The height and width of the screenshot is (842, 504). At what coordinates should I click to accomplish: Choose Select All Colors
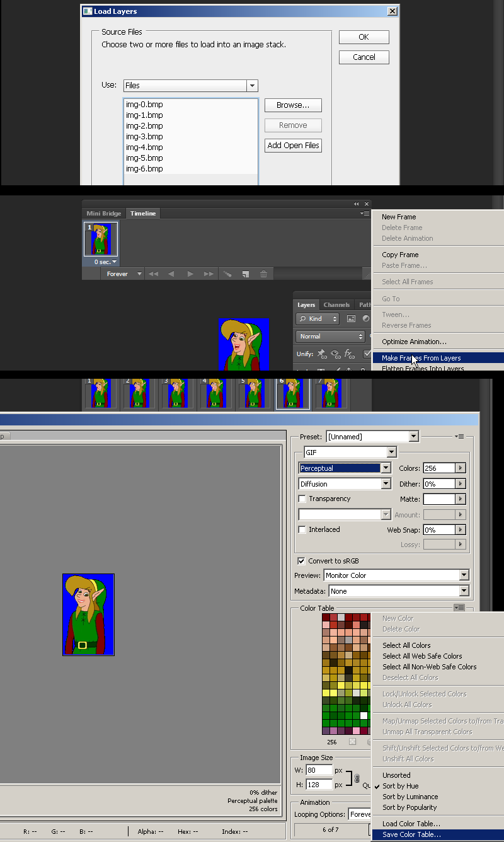coord(406,645)
